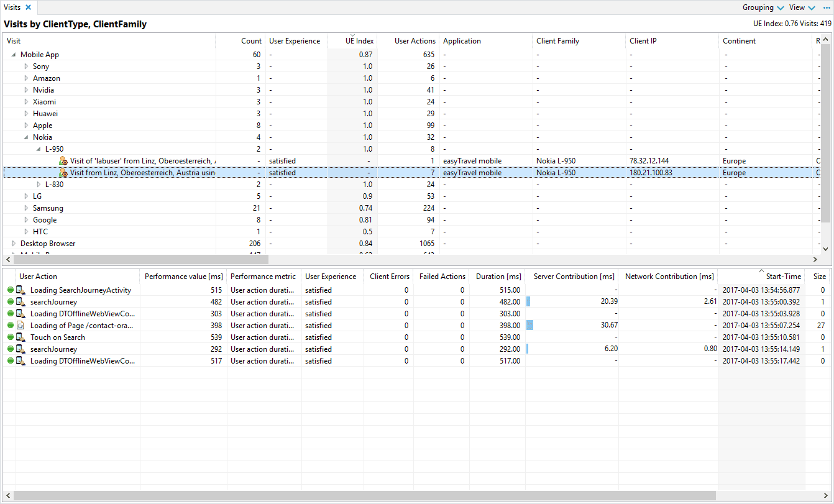Viewport: 834px width, 504px height.
Task: Click the mobile action icon beside Touch on Search
Action: tap(21, 337)
